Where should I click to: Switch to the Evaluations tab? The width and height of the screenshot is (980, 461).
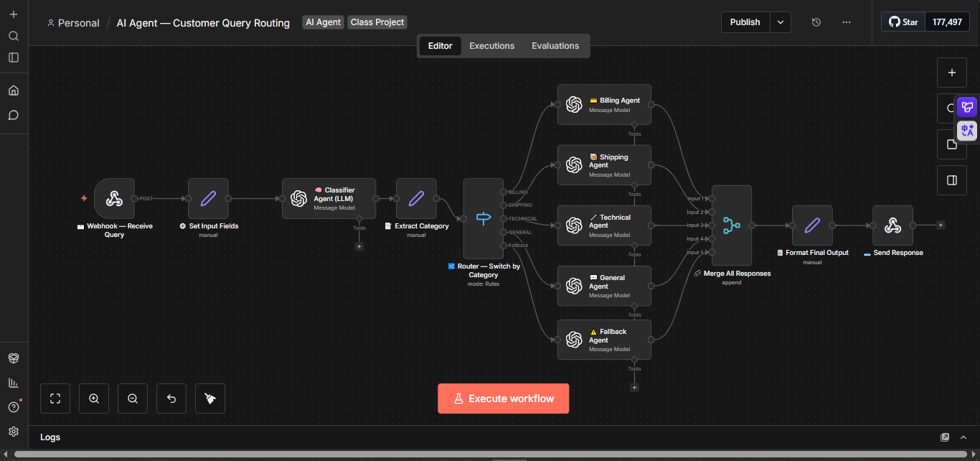[x=555, y=46]
